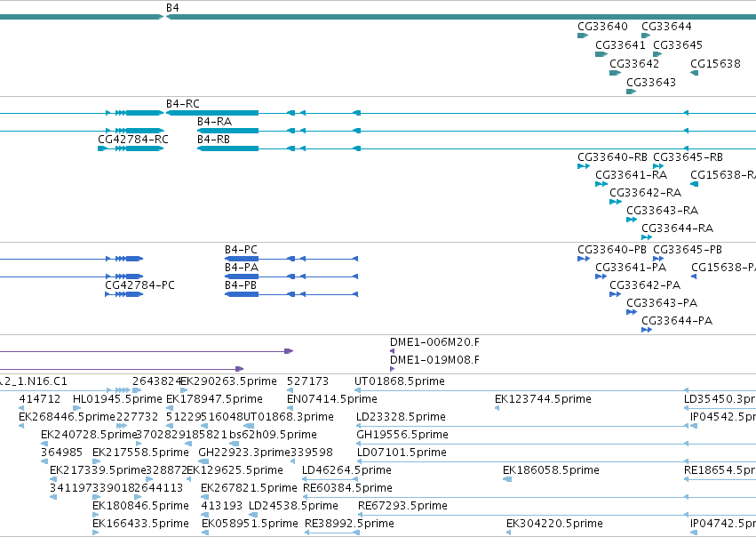
Task: Click the EN07414.5prime EST label
Action: pyautogui.click(x=331, y=399)
